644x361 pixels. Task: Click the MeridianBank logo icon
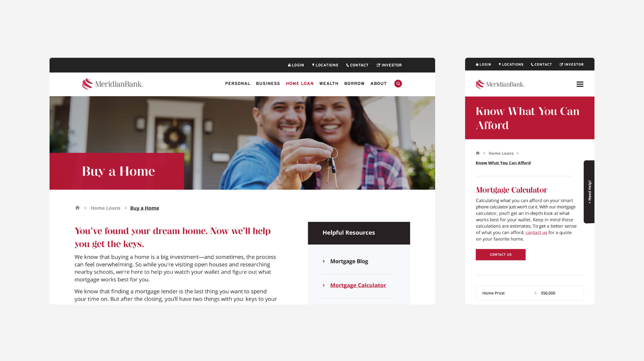coord(87,84)
